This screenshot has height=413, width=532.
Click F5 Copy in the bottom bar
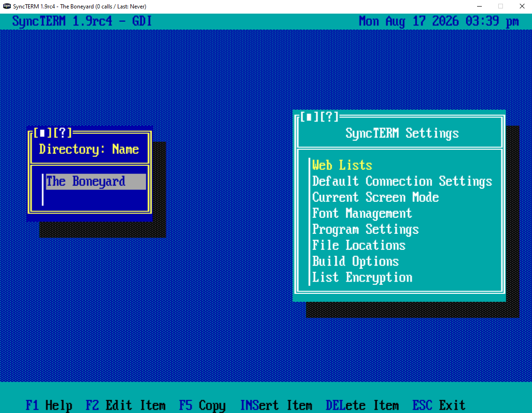[202, 405]
